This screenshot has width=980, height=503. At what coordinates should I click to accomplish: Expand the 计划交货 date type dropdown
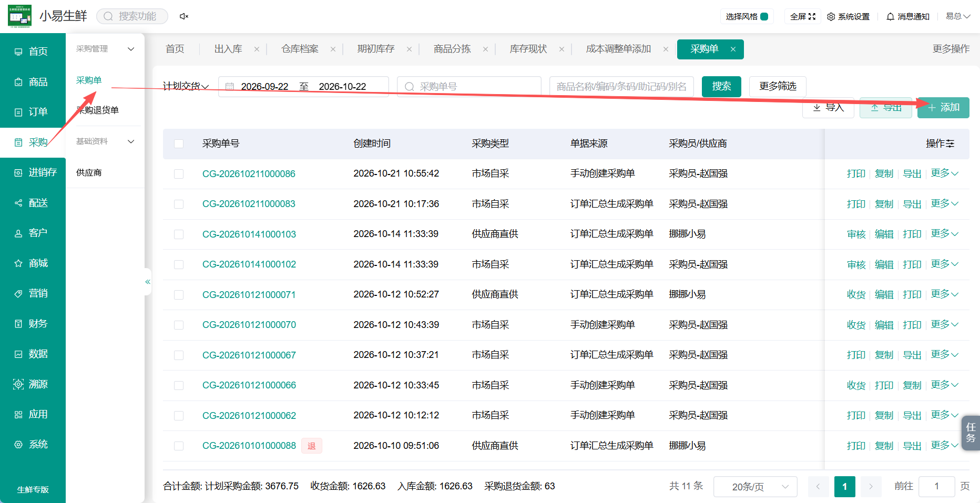[186, 86]
